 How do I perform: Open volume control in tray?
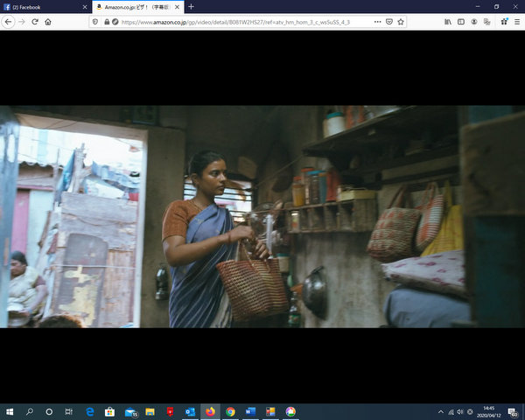(460, 412)
